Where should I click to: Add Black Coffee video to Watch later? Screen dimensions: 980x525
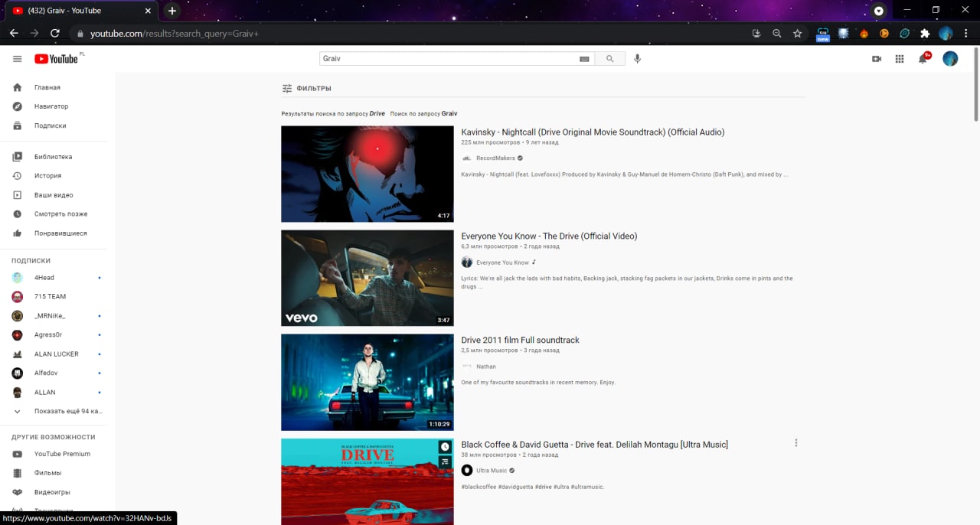445,447
